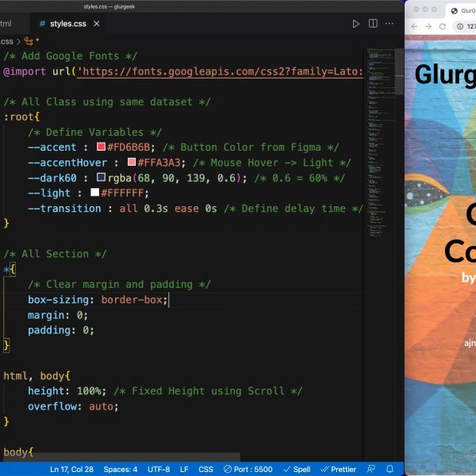Open the UTF-8 encoding selector
This screenshot has height=476, width=476.
coord(159,469)
